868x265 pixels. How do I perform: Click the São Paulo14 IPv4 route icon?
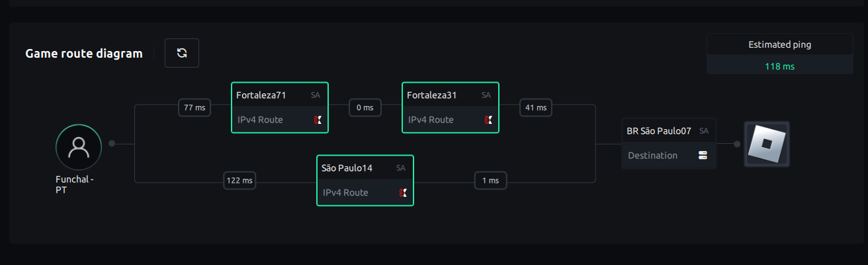click(403, 193)
